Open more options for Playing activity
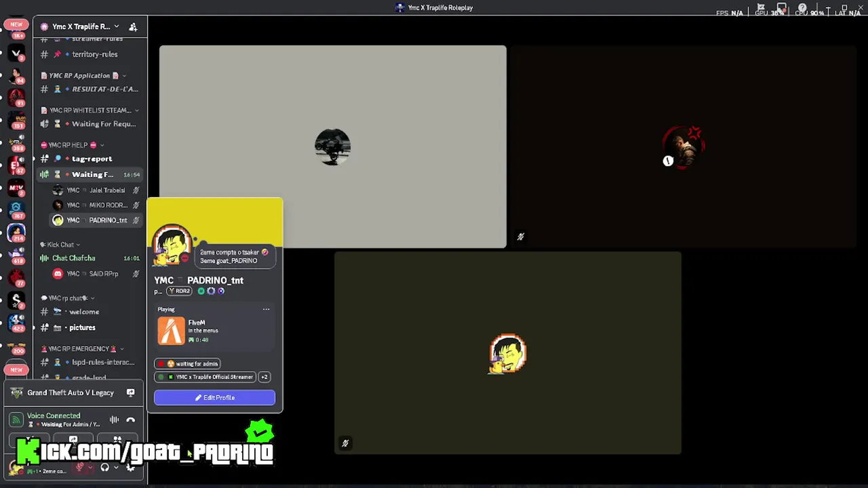Screen dimensions: 868x488 tap(266, 309)
